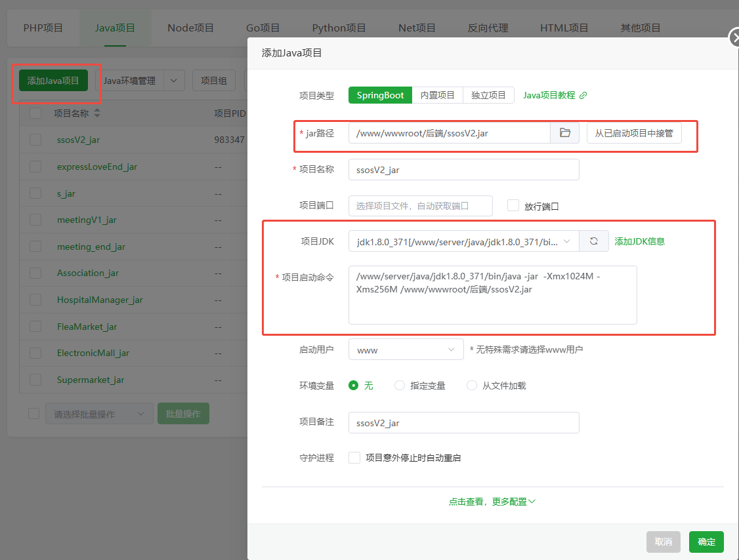Switch to Node项目 tab
The width and height of the screenshot is (739, 560).
[x=190, y=28]
